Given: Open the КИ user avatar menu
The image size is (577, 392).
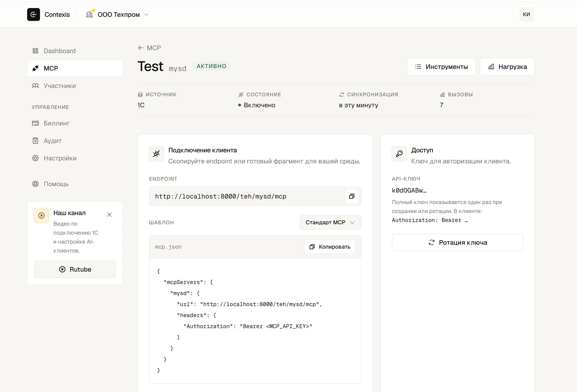Looking at the screenshot, I should [526, 14].
